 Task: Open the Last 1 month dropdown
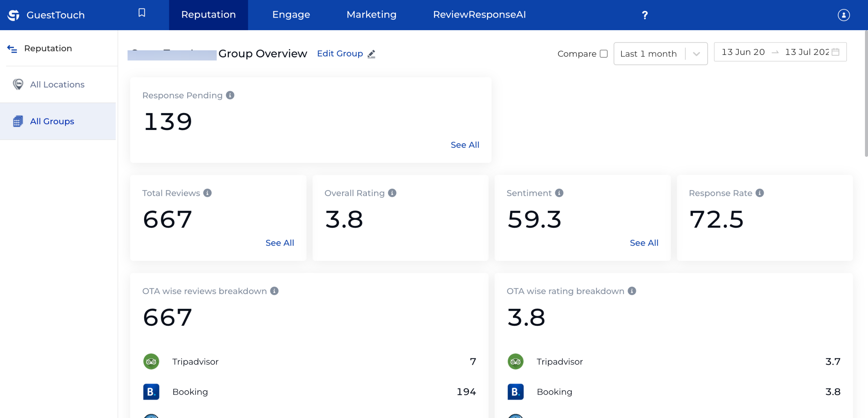point(660,54)
